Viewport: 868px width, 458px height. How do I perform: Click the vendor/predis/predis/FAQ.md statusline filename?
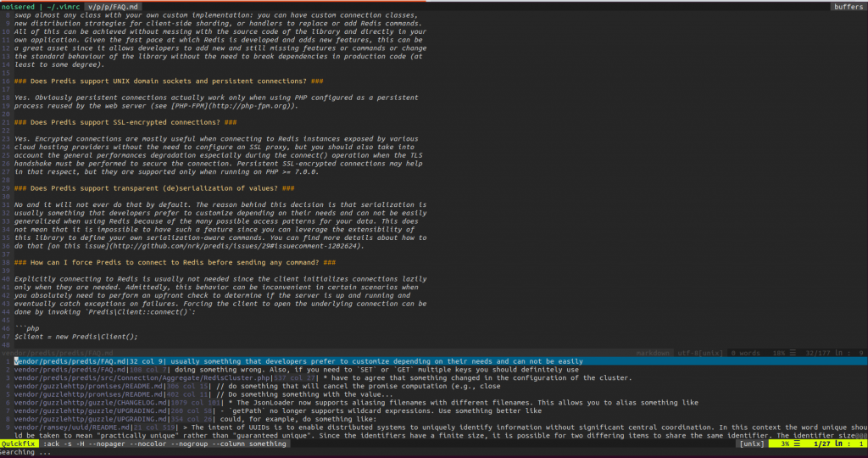57,353
